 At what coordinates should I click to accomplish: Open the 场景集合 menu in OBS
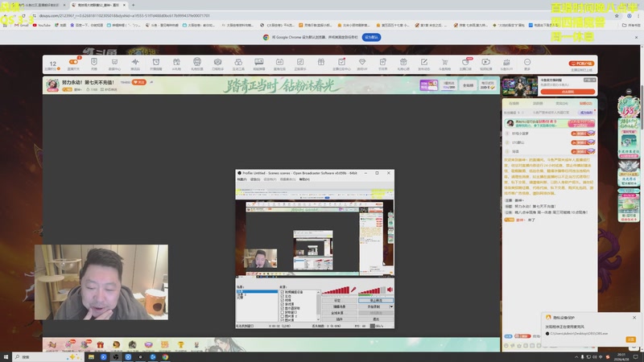287,179
